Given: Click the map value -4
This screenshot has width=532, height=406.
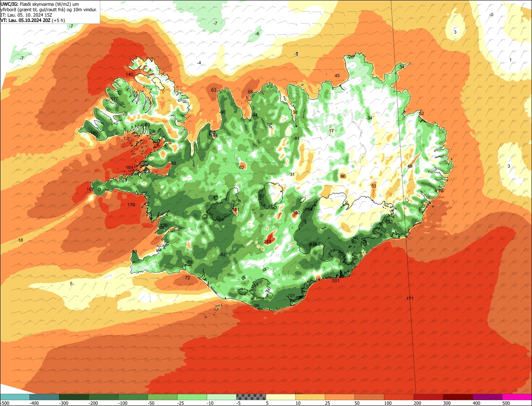Looking at the screenshot, I should (x=199, y=63).
